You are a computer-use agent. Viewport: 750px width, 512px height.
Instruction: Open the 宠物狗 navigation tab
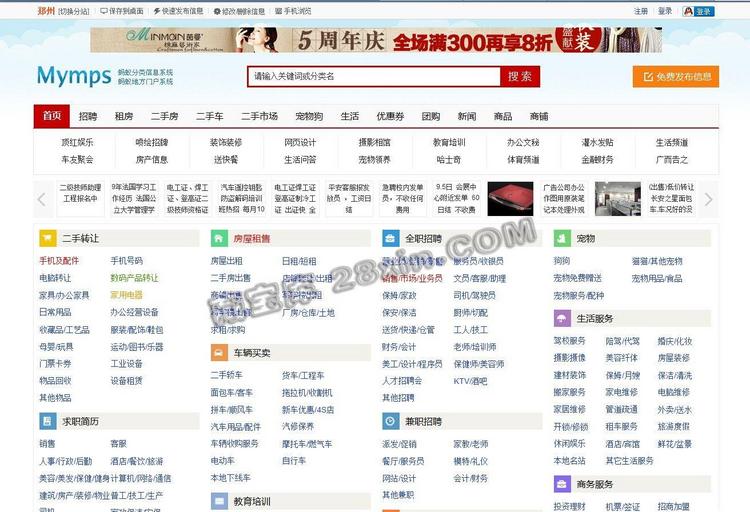[x=309, y=116]
